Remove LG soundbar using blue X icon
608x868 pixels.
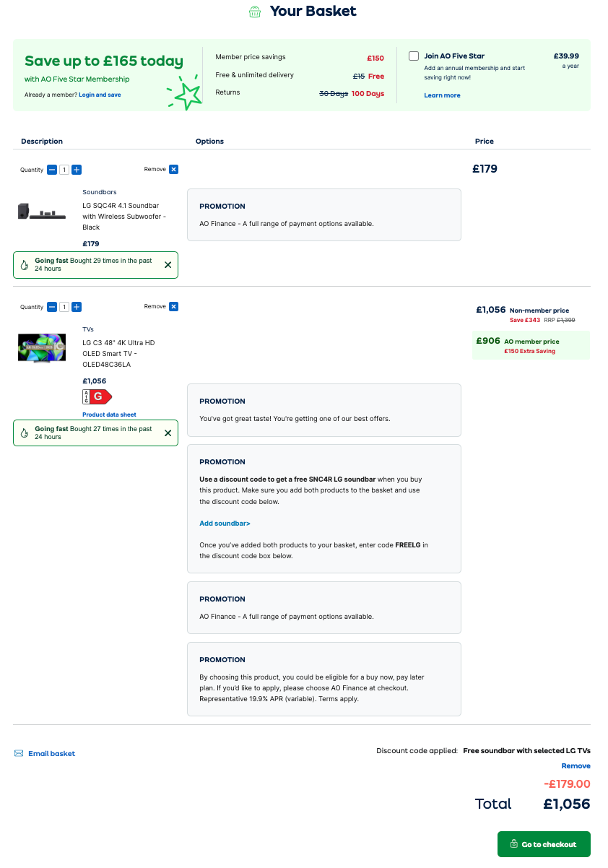pyautogui.click(x=173, y=169)
